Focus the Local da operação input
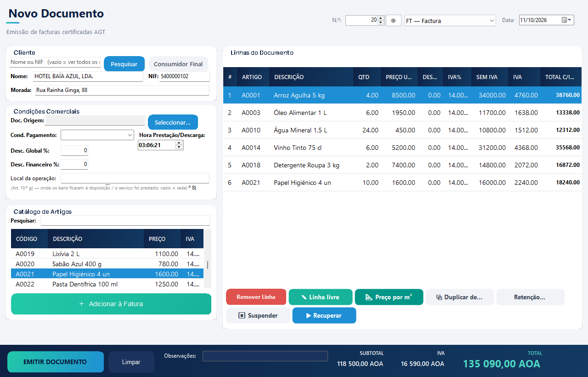Image resolution: width=588 pixels, height=377 pixels. pyautogui.click(x=135, y=178)
